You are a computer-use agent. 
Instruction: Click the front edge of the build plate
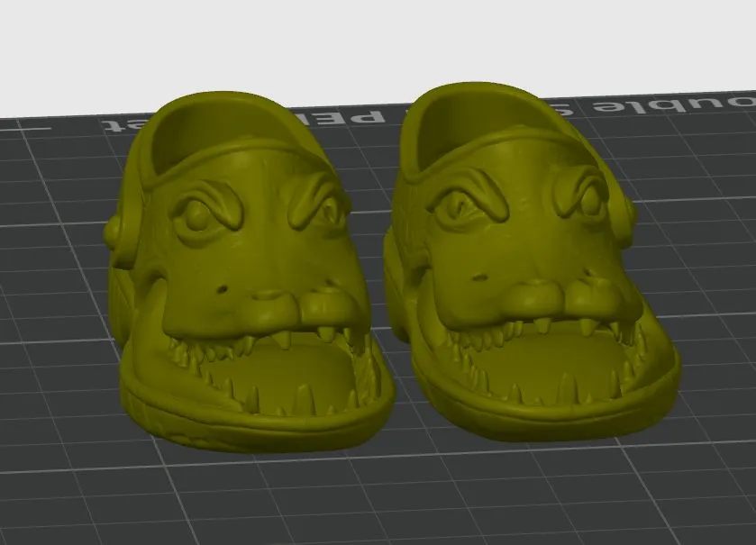tap(378, 522)
